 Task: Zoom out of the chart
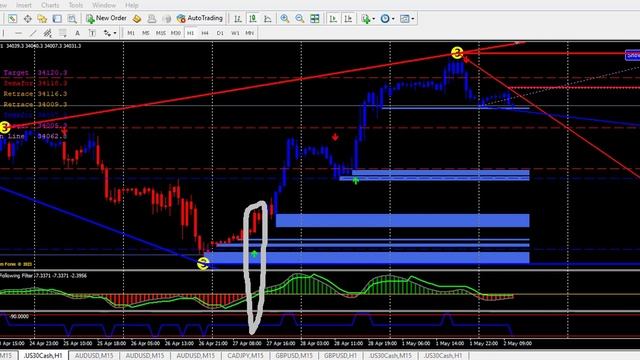(300, 18)
